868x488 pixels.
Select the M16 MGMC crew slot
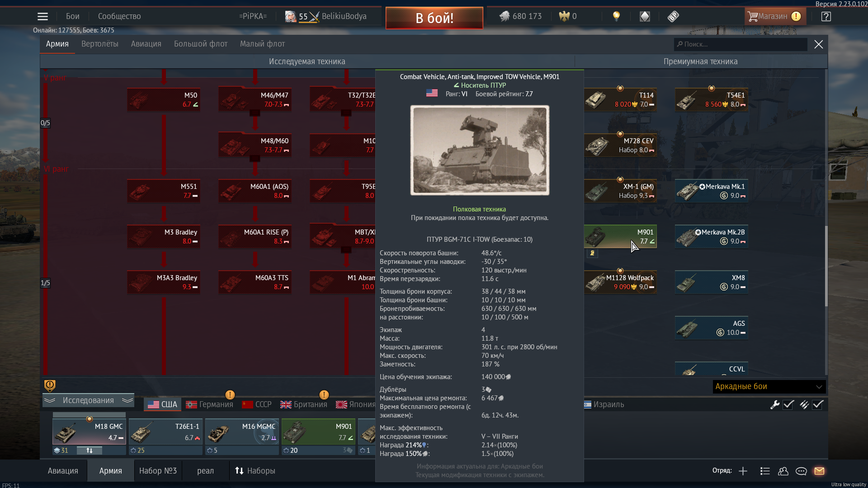point(242,432)
